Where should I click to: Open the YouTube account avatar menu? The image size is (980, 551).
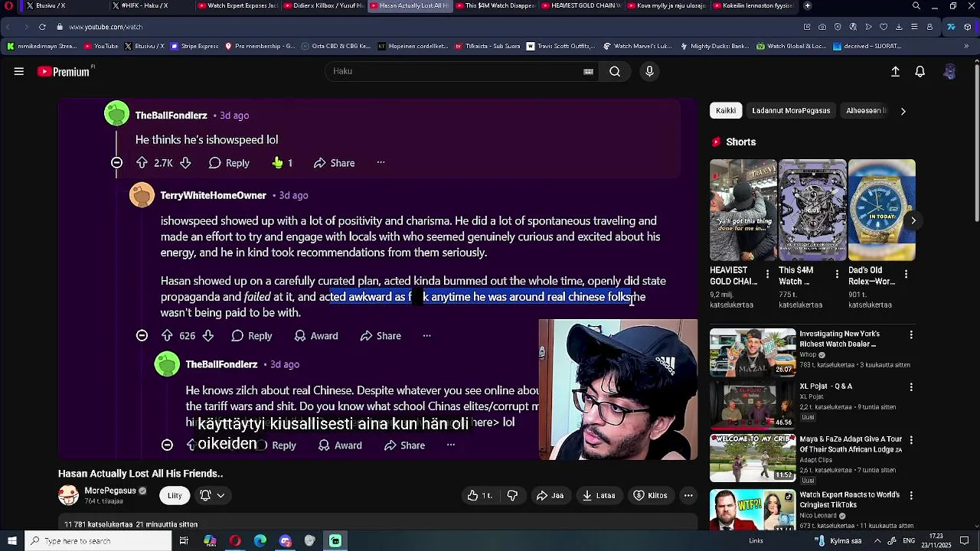[949, 71]
